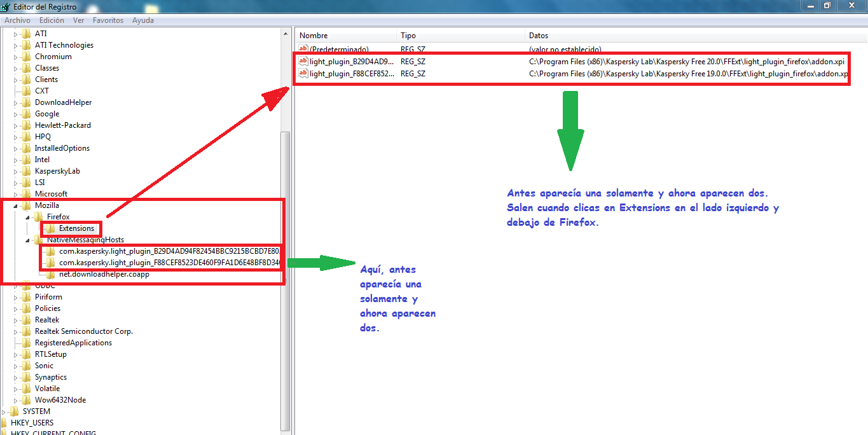Image resolution: width=868 pixels, height=435 pixels.
Task: Expand the Chromium key
Action: point(17,57)
